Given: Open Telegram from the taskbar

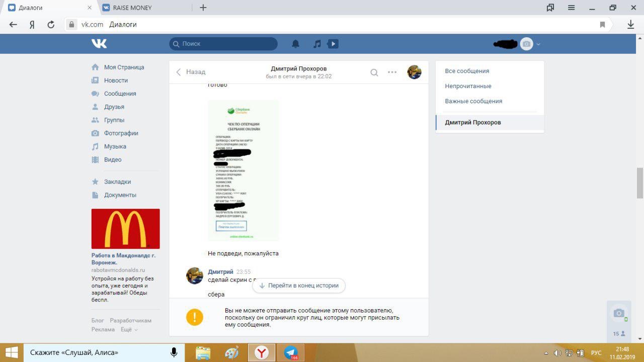Looking at the screenshot, I should click(x=291, y=353).
